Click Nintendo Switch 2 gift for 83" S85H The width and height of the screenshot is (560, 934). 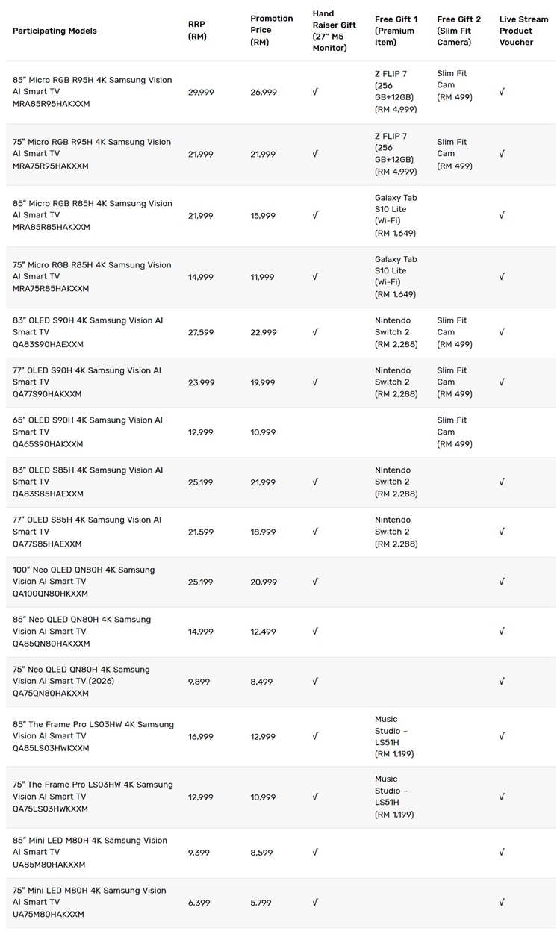[x=396, y=482]
